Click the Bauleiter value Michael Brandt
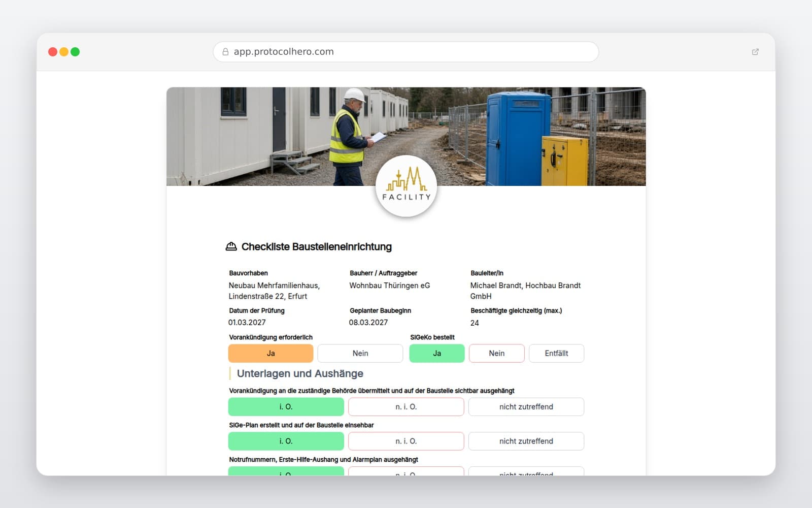This screenshot has height=508, width=812. pos(525,291)
